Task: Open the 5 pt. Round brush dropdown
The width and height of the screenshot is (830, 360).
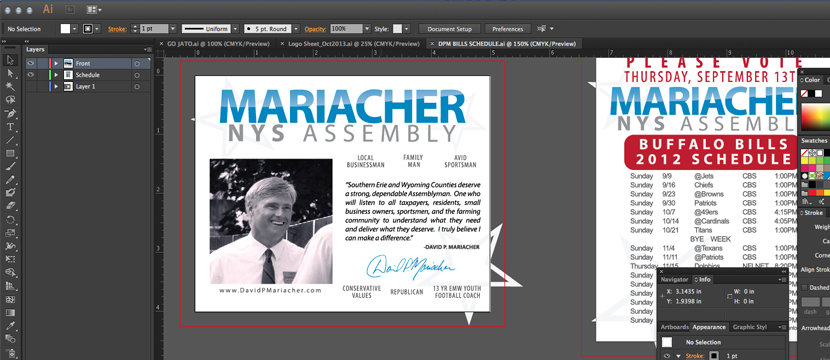Action: click(x=296, y=29)
